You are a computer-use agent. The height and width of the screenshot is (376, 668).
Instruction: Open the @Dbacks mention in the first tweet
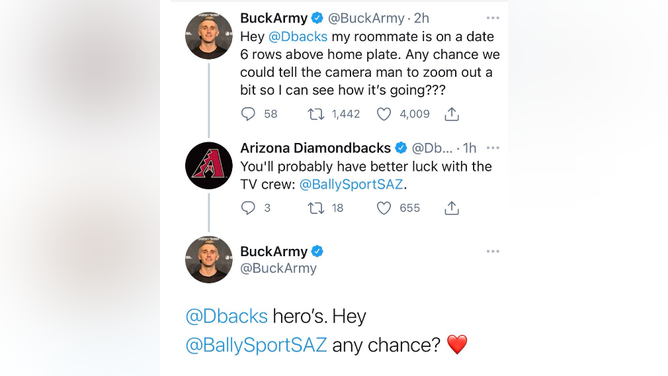pos(298,37)
